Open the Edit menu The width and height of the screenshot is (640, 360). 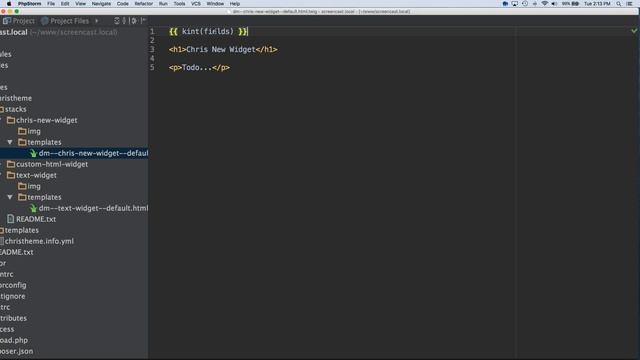pos(65,4)
